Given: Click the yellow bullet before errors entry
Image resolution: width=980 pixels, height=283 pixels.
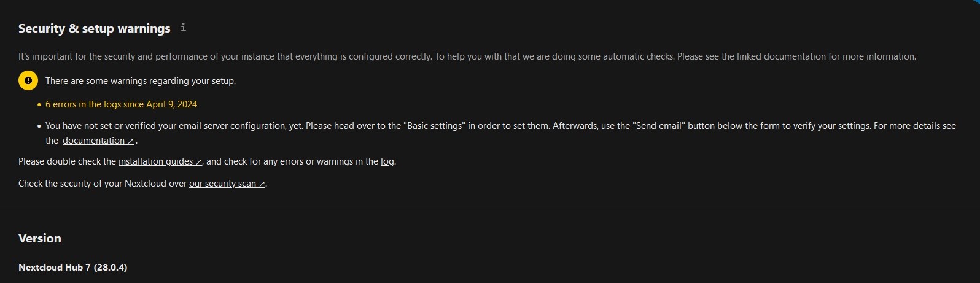Looking at the screenshot, I should coord(39,105).
